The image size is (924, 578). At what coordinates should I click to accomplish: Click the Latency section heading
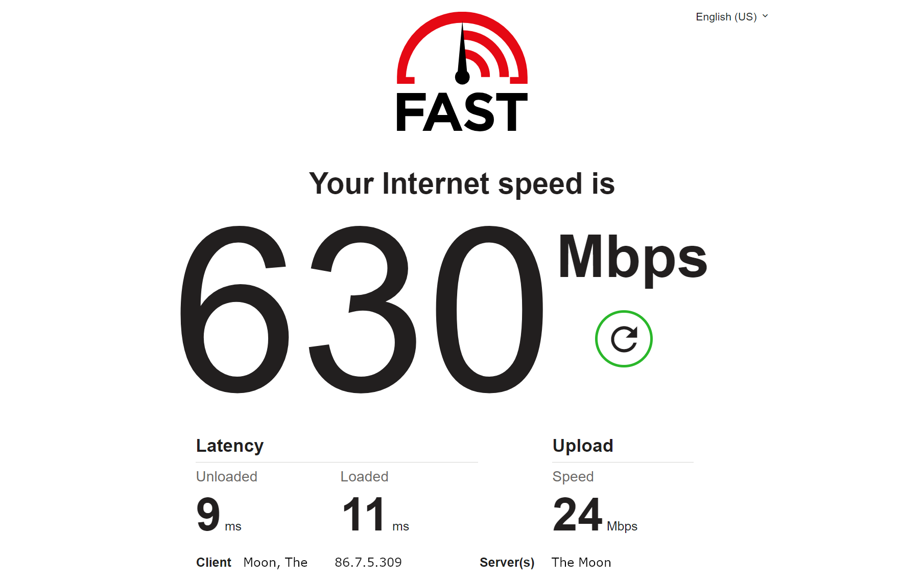tap(230, 446)
